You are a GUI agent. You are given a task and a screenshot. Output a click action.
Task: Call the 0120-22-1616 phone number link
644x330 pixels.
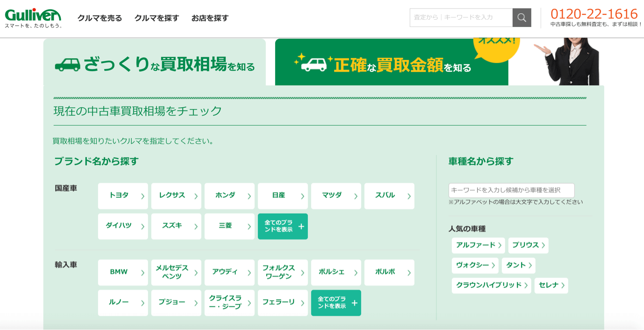point(594,14)
